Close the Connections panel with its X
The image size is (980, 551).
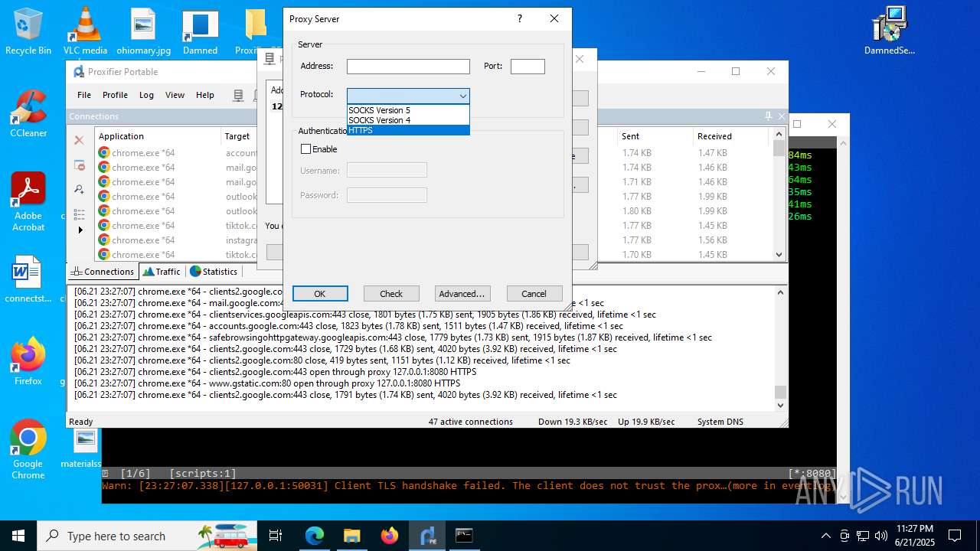tap(782, 116)
